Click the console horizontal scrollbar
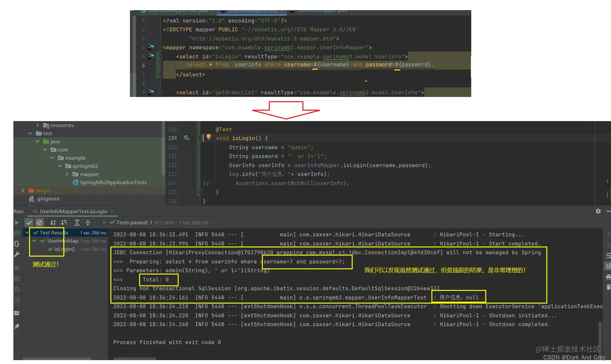 pos(135,358)
